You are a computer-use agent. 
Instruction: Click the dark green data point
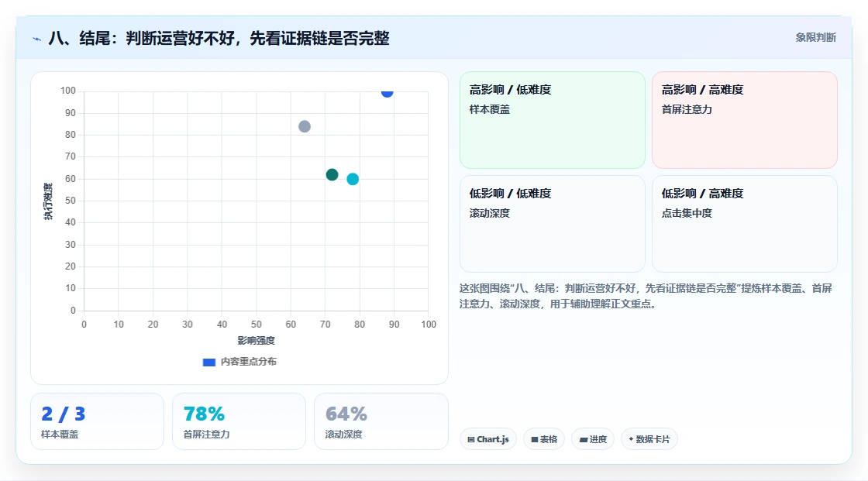[x=332, y=175]
